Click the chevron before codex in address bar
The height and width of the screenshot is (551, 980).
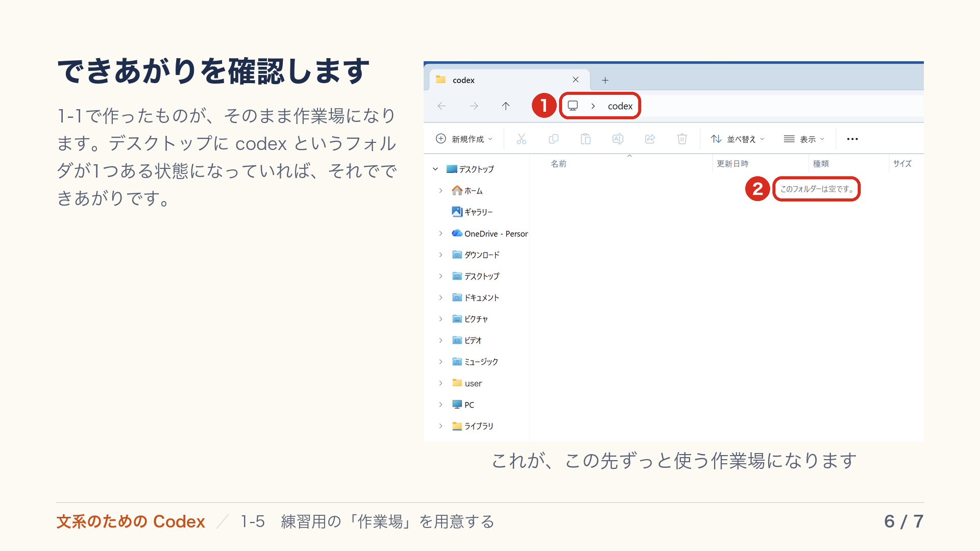pyautogui.click(x=593, y=106)
